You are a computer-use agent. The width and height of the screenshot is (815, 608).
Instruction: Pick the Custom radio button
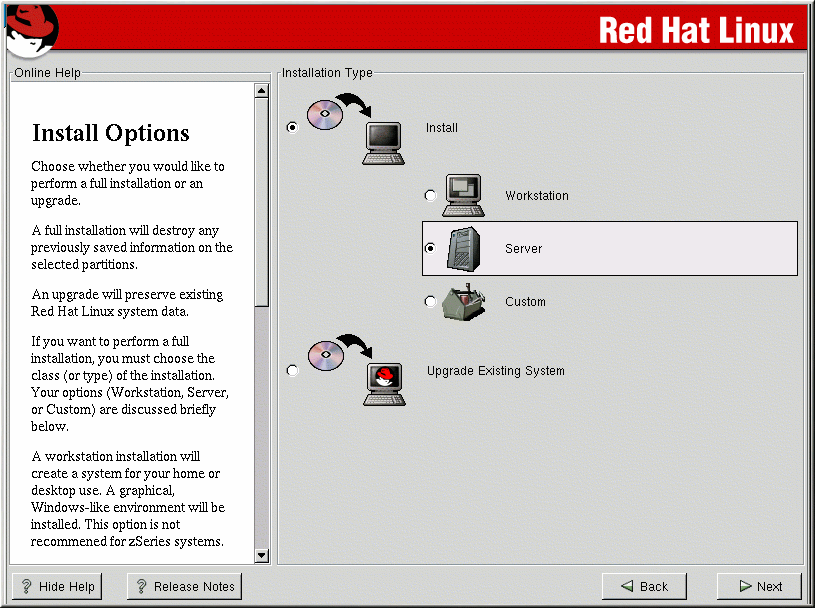tap(430, 302)
